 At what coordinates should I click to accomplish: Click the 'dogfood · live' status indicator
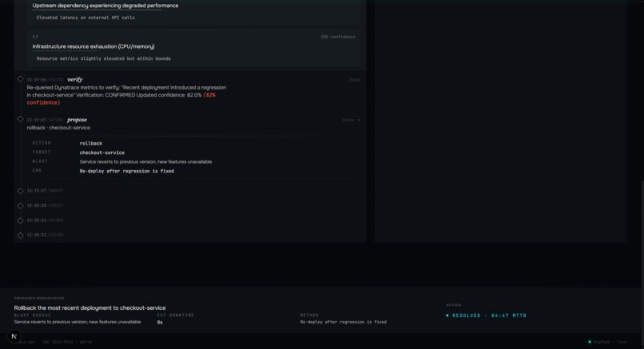click(608, 342)
